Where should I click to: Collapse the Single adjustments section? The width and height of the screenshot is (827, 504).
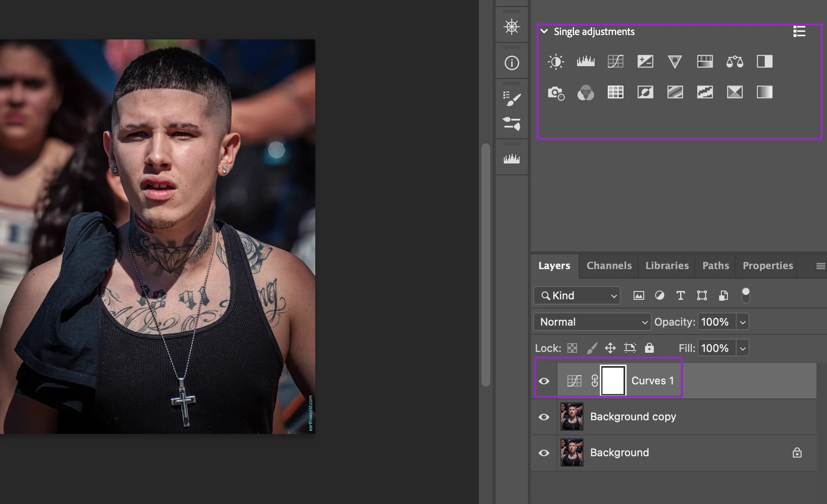544,32
